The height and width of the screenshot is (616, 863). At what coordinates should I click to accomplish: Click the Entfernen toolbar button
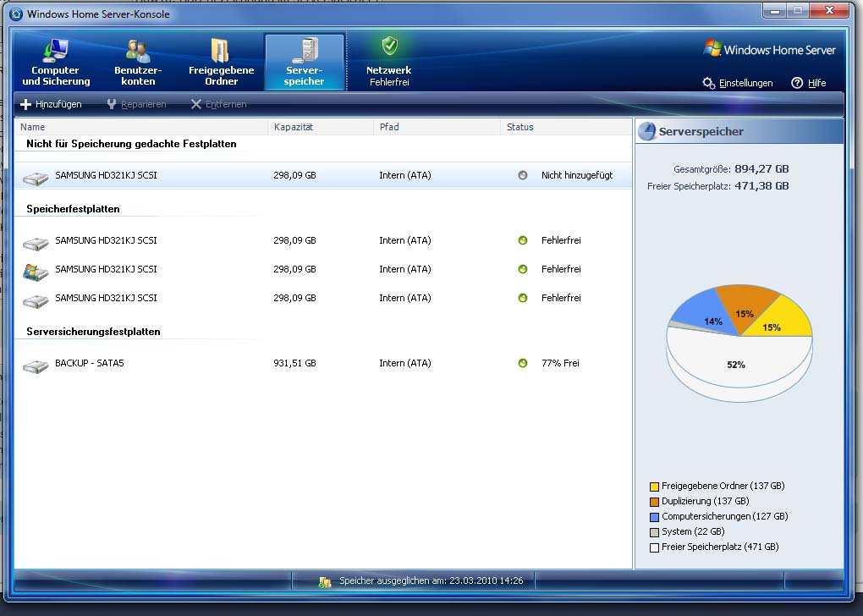click(x=218, y=104)
